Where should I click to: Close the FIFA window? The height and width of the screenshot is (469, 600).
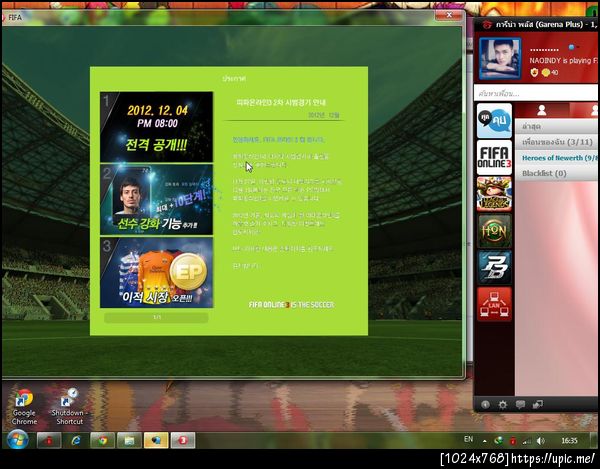pyautogui.click(x=449, y=15)
